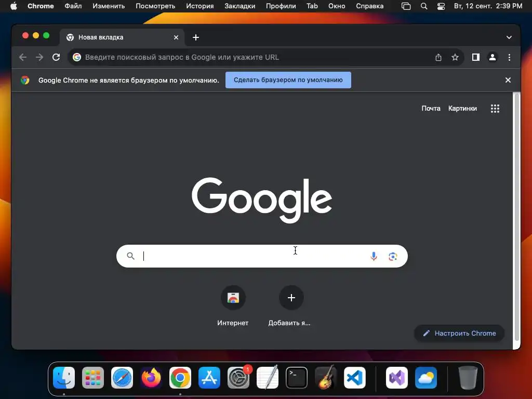Open the История menu
Image resolution: width=532 pixels, height=399 pixels.
(200, 6)
